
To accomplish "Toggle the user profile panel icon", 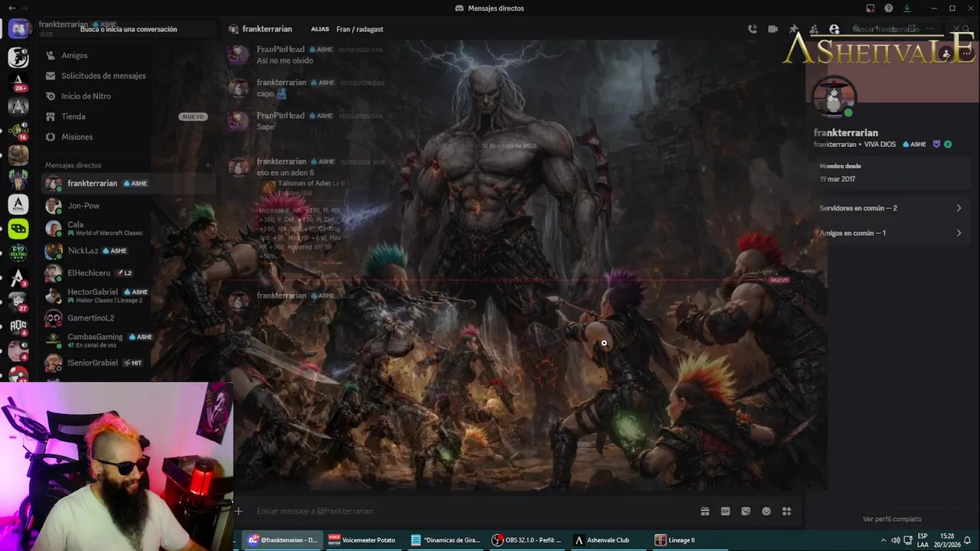I will 835,29.
